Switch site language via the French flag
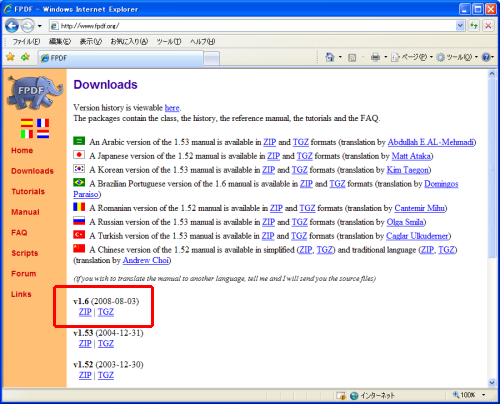This screenshot has width=500, height=404. click(43, 123)
